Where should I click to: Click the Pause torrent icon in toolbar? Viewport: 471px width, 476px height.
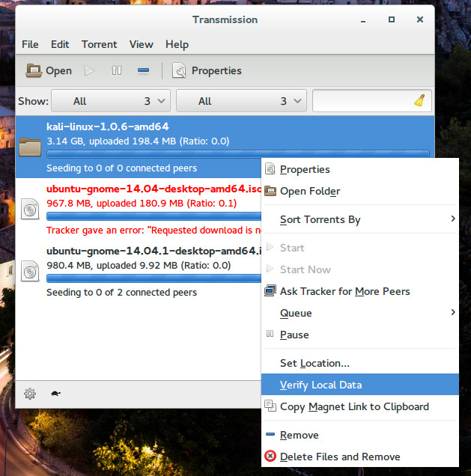tap(117, 71)
